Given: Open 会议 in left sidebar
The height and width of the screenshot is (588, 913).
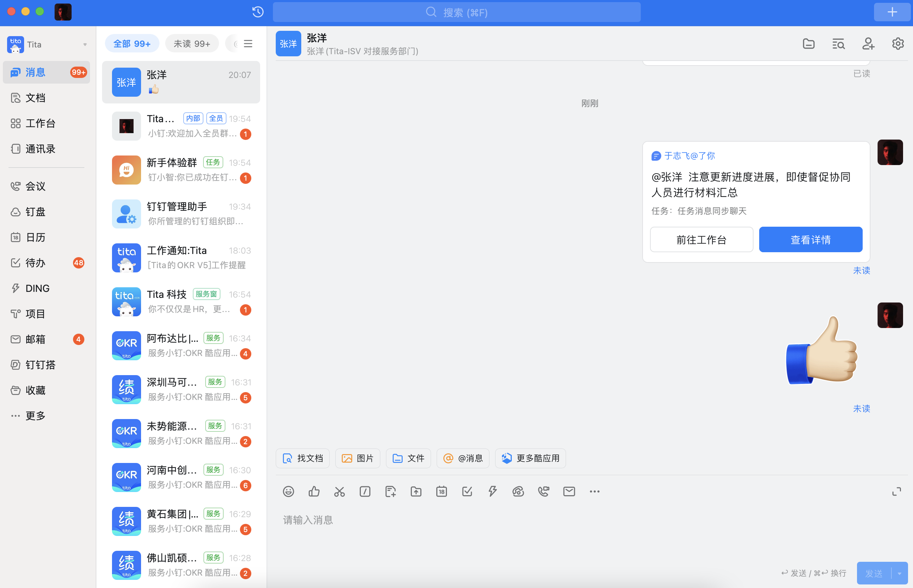Looking at the screenshot, I should point(46,186).
